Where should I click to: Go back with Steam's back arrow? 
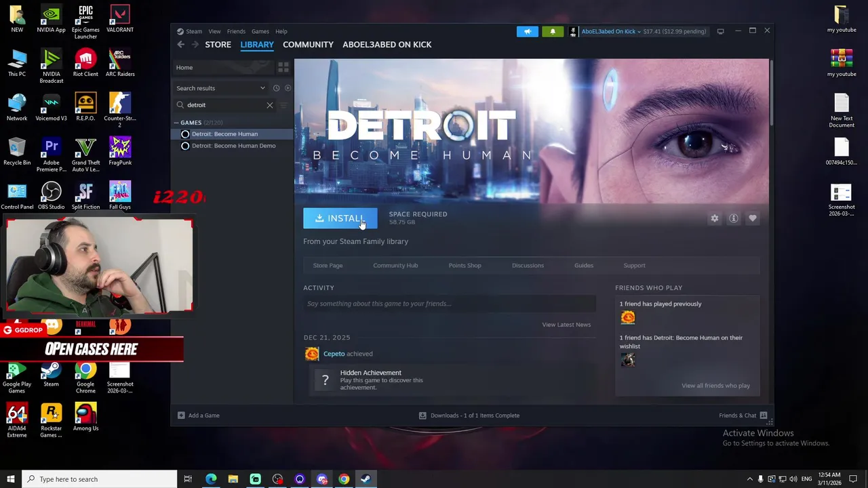(x=180, y=45)
